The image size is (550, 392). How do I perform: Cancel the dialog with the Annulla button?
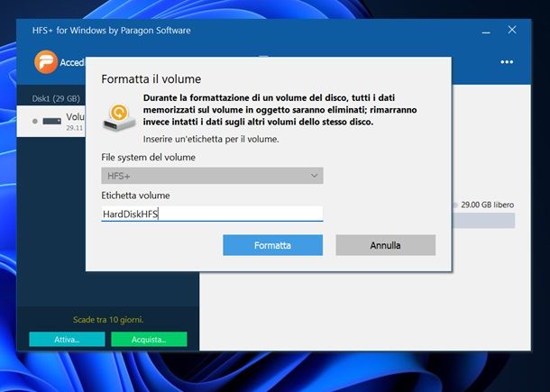click(x=386, y=245)
